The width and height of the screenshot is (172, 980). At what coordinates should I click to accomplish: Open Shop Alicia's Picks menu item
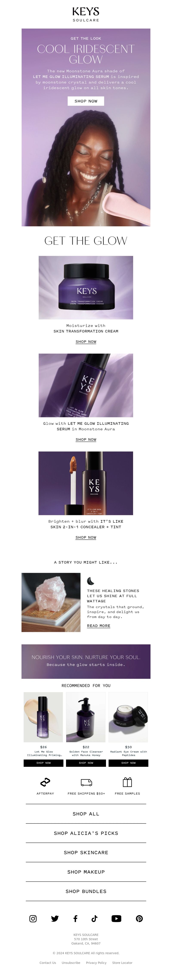tap(86, 833)
